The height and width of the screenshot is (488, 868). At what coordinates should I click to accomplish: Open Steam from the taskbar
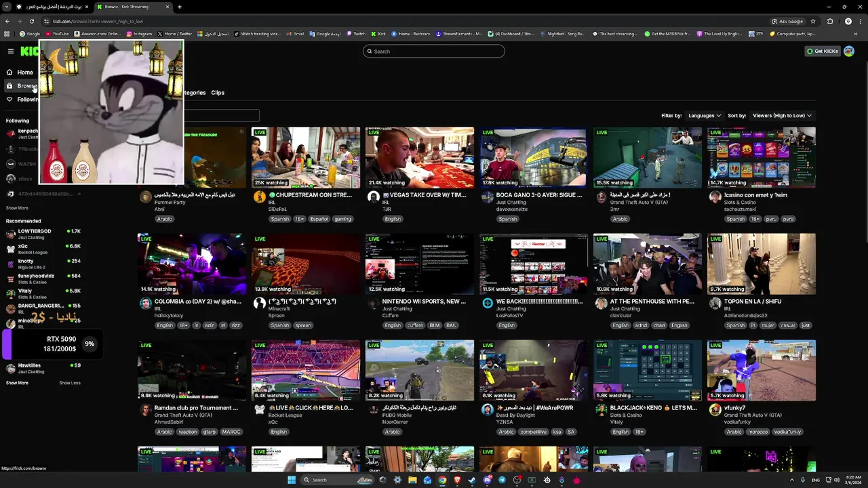[472, 480]
